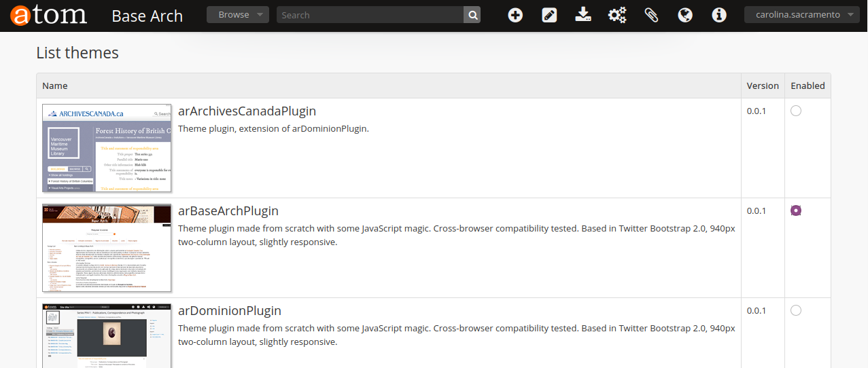Select the arBaseArchPlugin enabled radio button

(x=796, y=210)
